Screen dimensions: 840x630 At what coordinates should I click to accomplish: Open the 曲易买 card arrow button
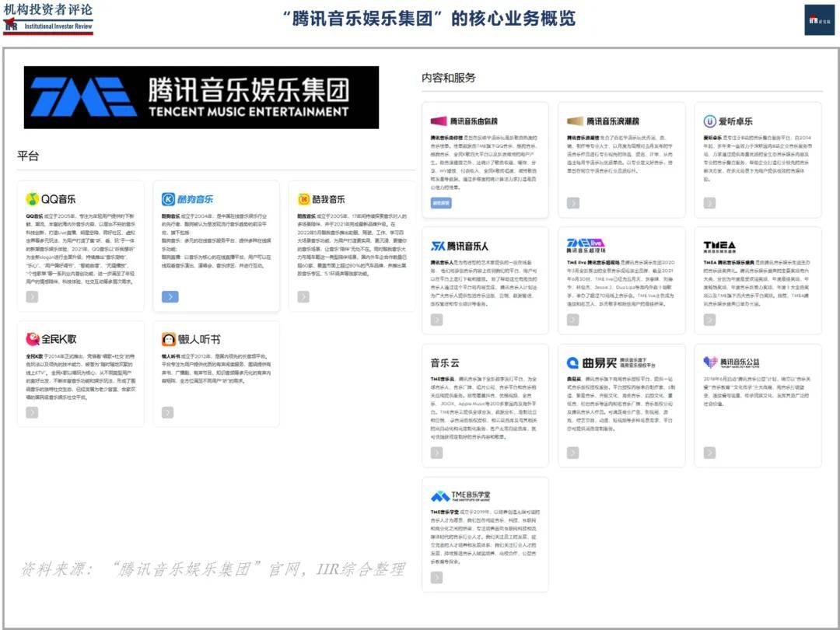(x=572, y=453)
